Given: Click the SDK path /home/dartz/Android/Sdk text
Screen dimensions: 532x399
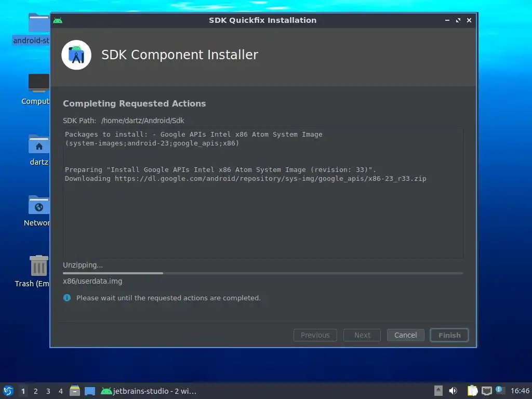Looking at the screenshot, I should (142, 121).
